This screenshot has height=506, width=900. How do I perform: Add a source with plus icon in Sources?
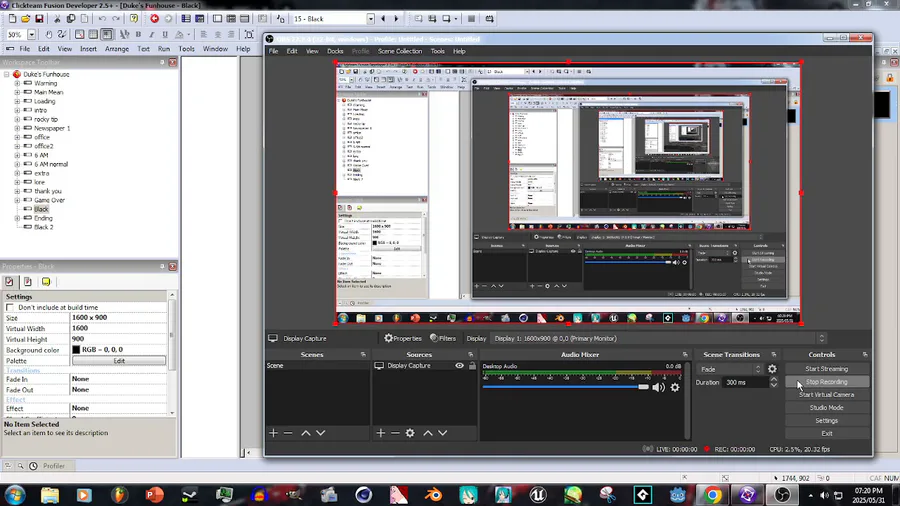[x=381, y=433]
